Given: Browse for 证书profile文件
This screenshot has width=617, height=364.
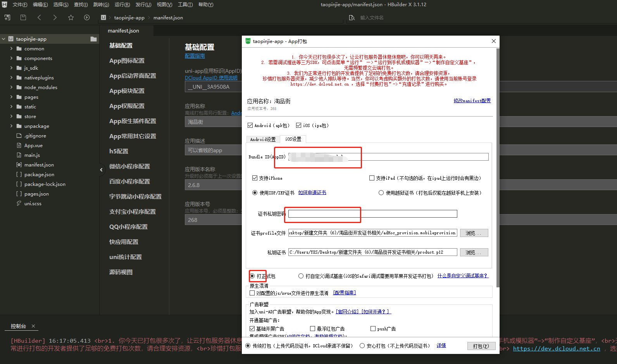Looking at the screenshot, I should point(474,233).
